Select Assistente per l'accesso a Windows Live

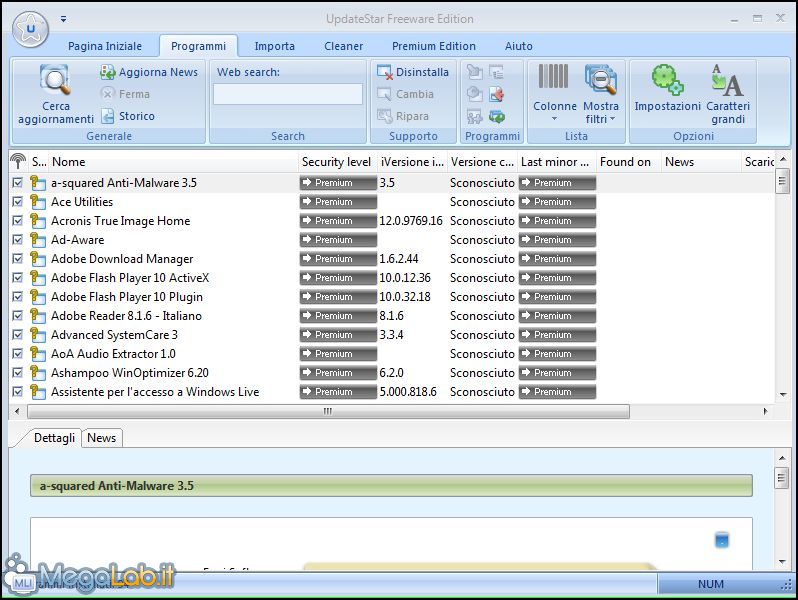[392, 392]
